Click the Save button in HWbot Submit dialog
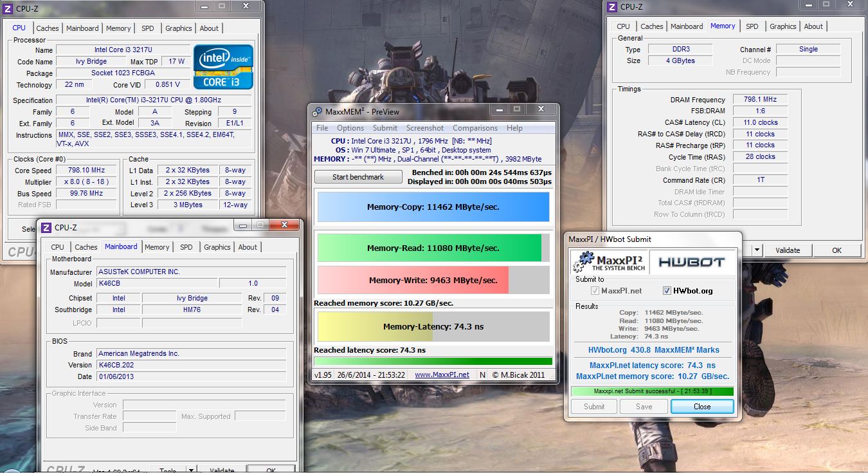Viewport: 868px width, 473px height. (x=644, y=407)
